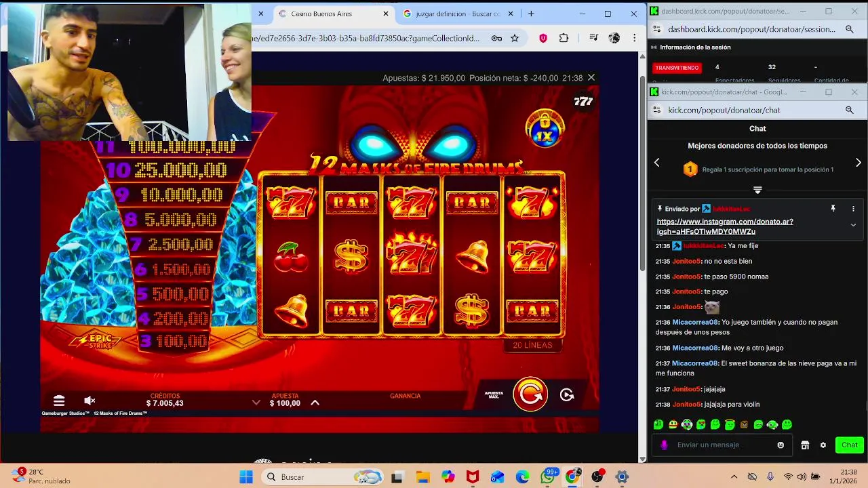The width and height of the screenshot is (868, 488).
Task: Show hidden system tray icons
Action: click(x=734, y=476)
